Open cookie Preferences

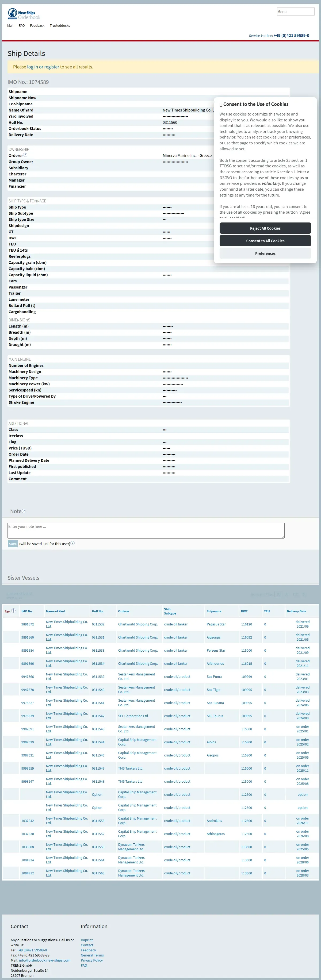265,253
